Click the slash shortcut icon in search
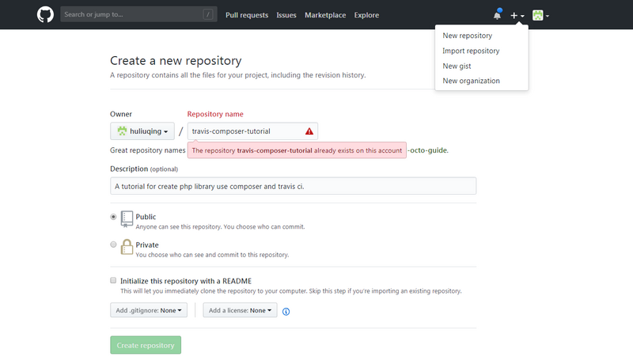The image size is (633, 364). pyautogui.click(x=208, y=14)
